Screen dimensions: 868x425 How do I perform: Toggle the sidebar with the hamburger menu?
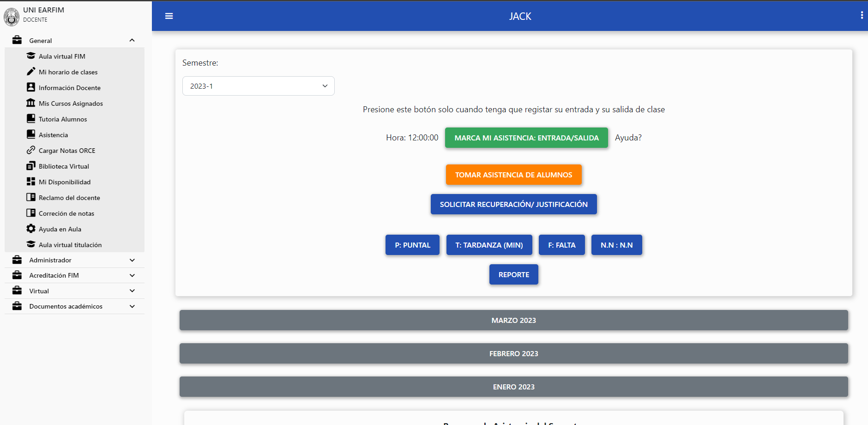pos(169,16)
